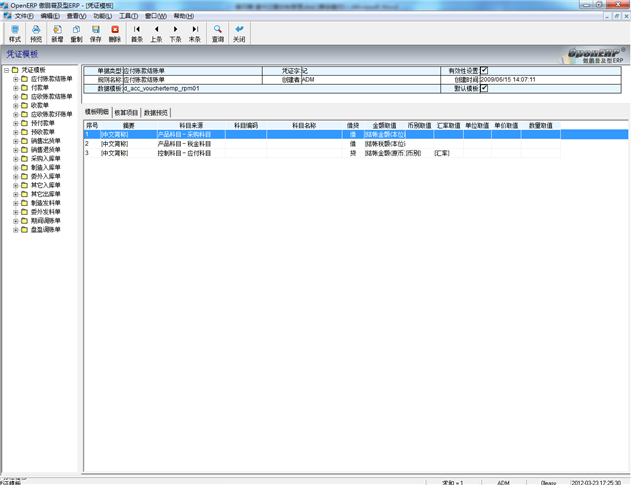This screenshot has width=631, height=485.
Task: Expand the 付款单 tree node
Action: (15, 87)
